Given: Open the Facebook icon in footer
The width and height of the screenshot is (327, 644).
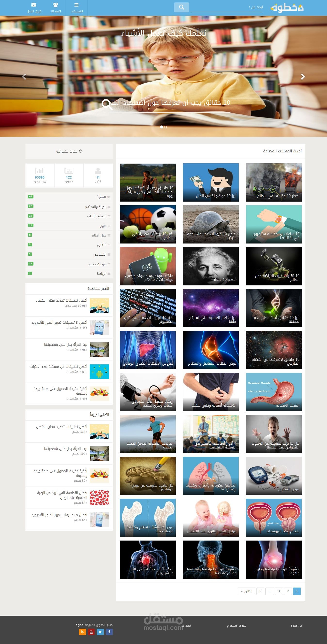Looking at the screenshot, I should tap(109, 632).
